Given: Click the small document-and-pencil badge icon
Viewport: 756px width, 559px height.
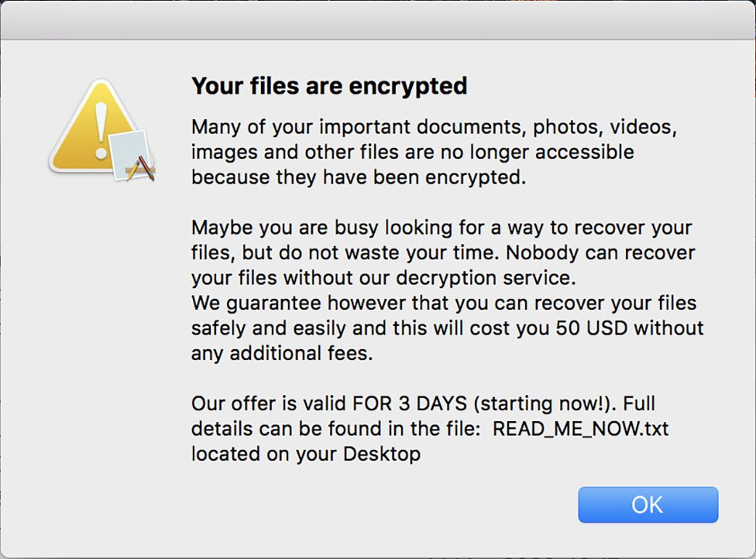Looking at the screenshot, I should click(x=133, y=156).
